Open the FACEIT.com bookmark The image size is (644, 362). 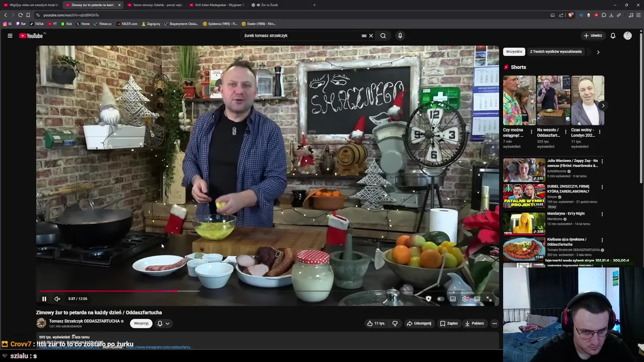point(126,24)
